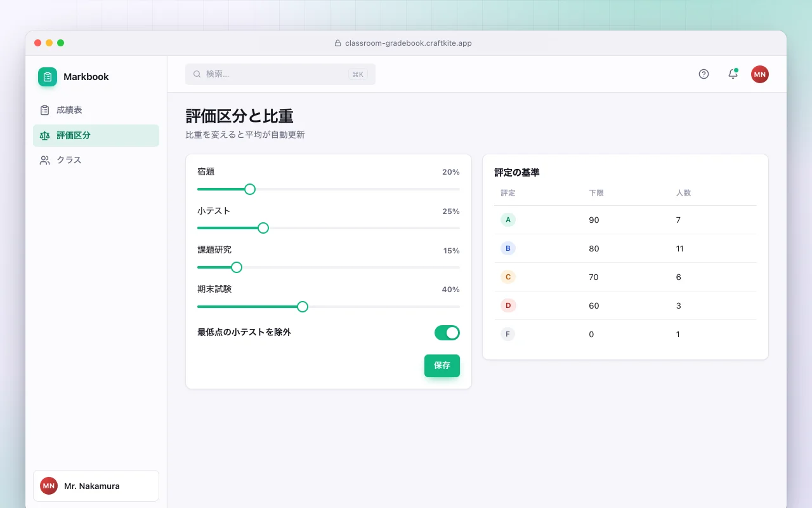Viewport: 812px width, 508px height.
Task: Click the ⌘K shortcut badge
Action: click(358, 74)
